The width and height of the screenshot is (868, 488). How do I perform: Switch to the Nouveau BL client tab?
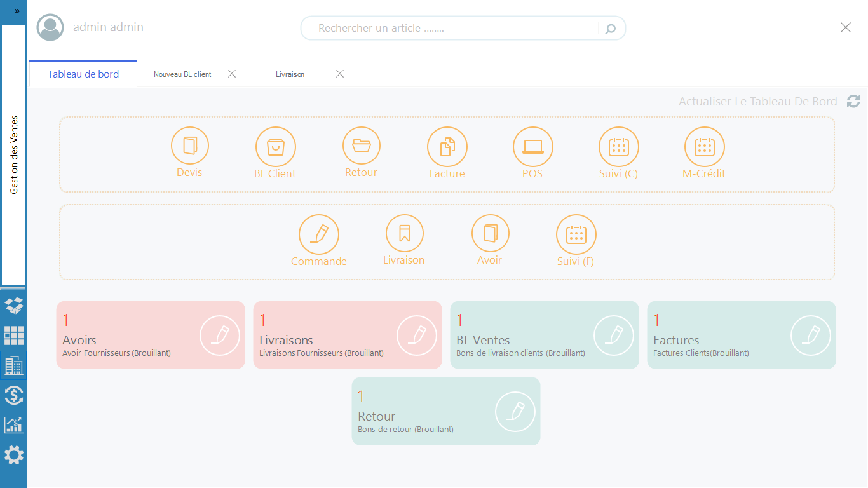point(182,74)
